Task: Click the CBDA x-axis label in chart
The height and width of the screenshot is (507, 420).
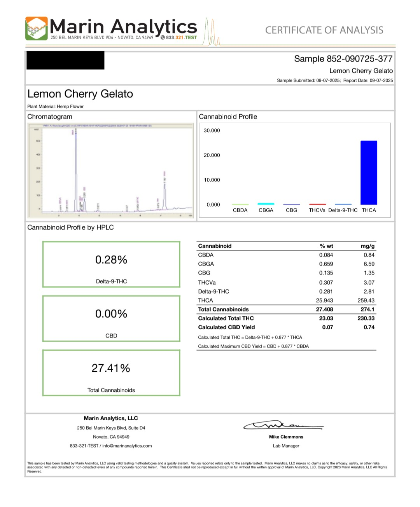Action: coord(240,210)
